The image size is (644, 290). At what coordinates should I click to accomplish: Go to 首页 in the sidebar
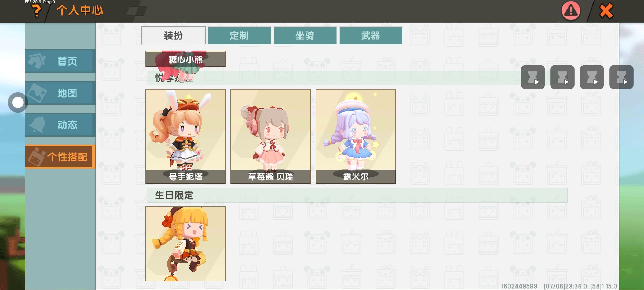pyautogui.click(x=60, y=61)
